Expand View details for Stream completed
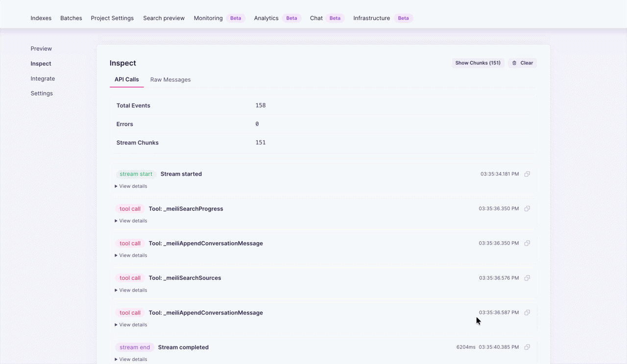The height and width of the screenshot is (364, 627). (131, 359)
